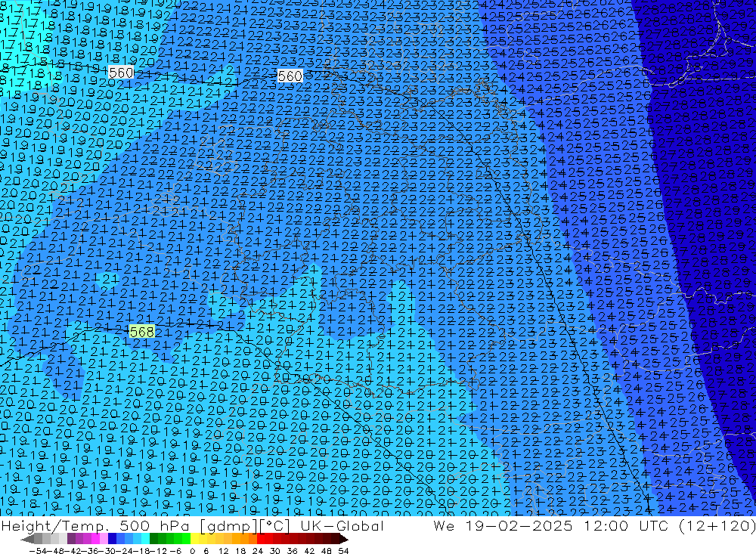Screen dimensions: 756x554
Task: Click the [gdmp] unit label
Action: [229, 526]
